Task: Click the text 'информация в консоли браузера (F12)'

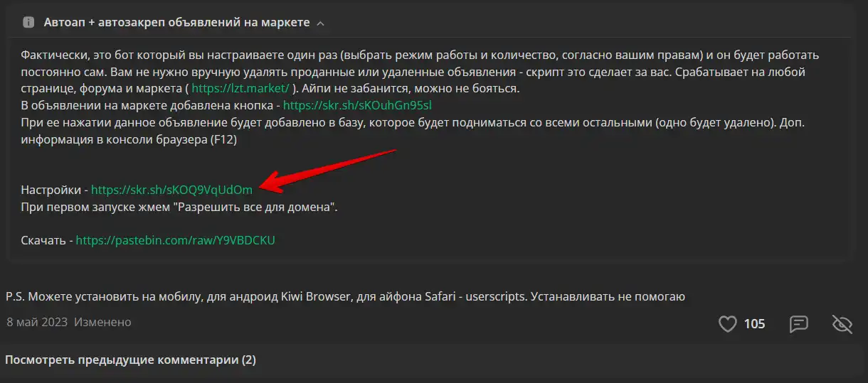Action: [129, 139]
